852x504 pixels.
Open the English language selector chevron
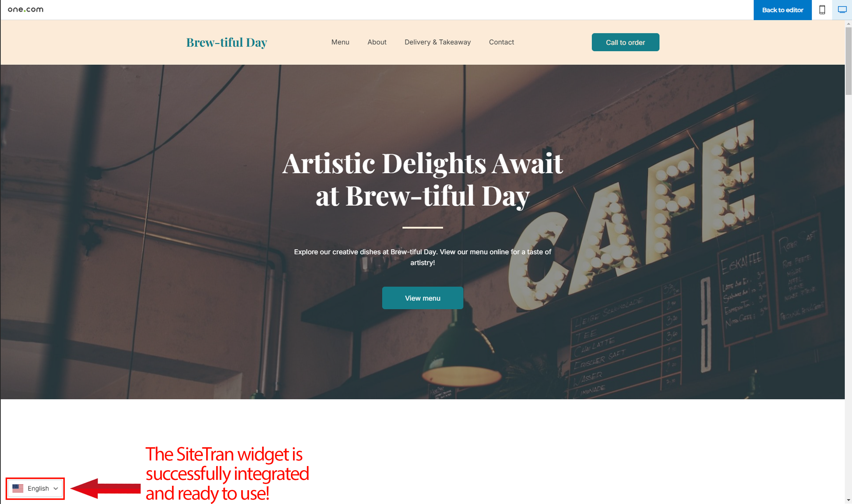coord(57,488)
